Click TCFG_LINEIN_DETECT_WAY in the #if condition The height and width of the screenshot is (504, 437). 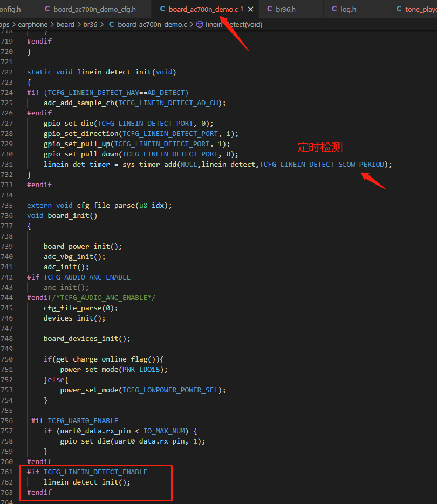(x=93, y=93)
